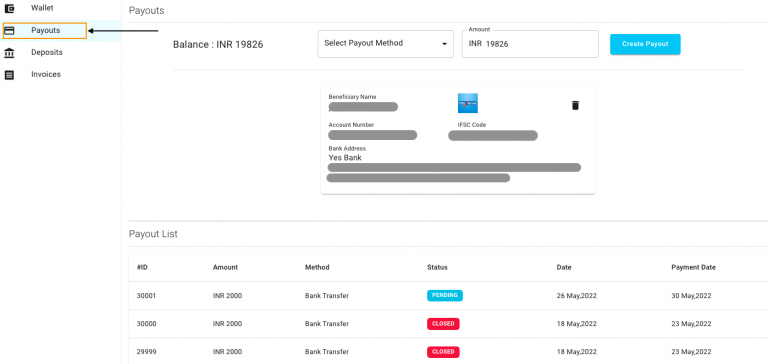Click Balance : INR 19826 text
The height and width of the screenshot is (364, 768).
tap(218, 45)
